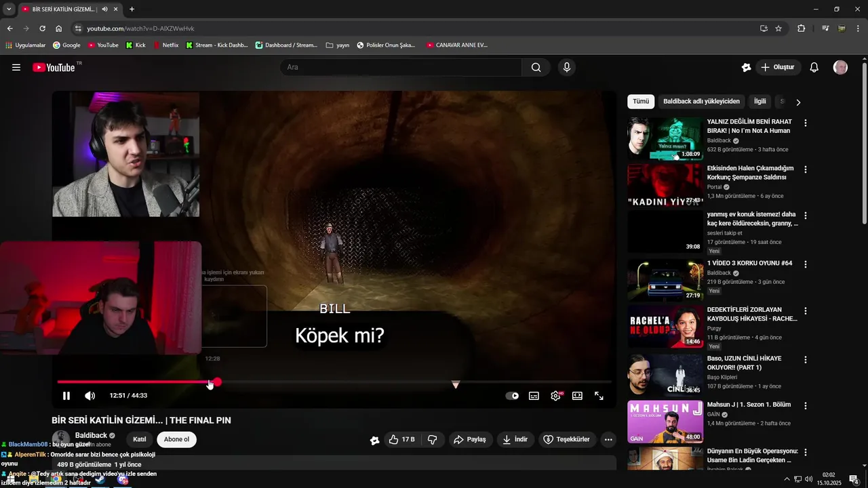Open options for Baso UZUN CİNLİ video

coord(806,360)
